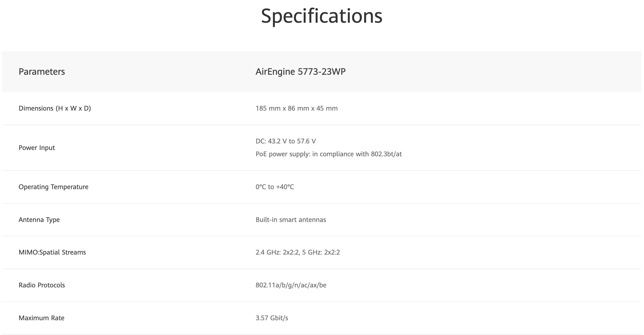The width and height of the screenshot is (644, 335).
Task: Click the Dimensions (H x W x D) label
Action: pos(55,108)
